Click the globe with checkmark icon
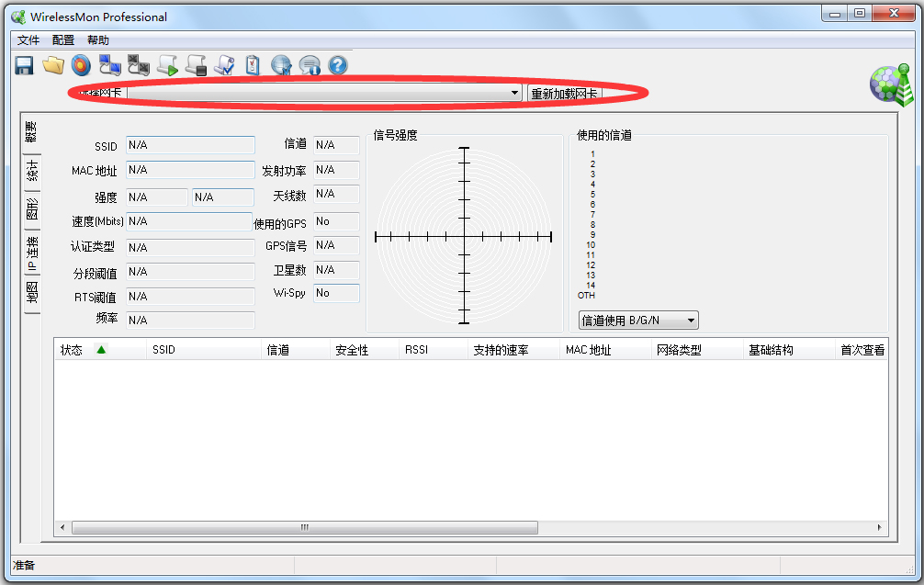Viewport: 924px width, 585px height. 281,65
